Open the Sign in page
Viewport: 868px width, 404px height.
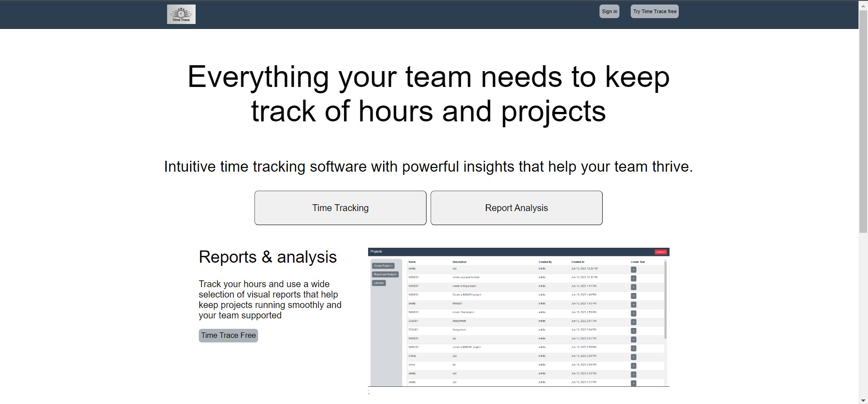609,11
